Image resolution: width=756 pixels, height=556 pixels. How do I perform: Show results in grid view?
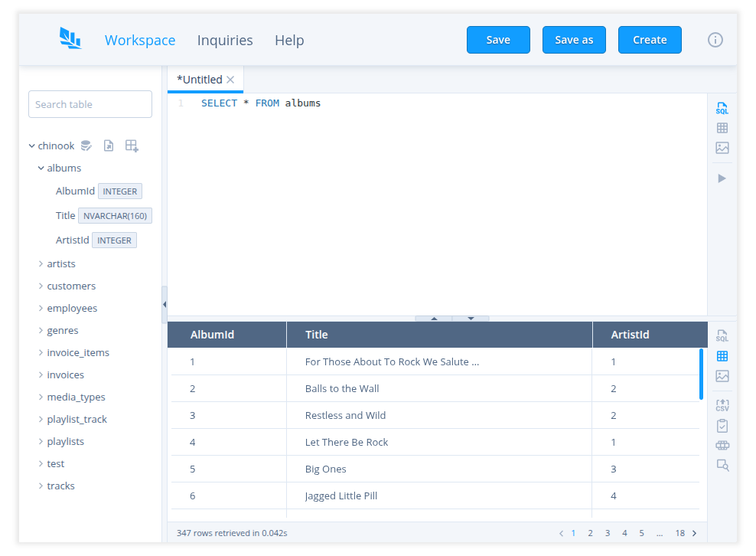tap(722, 355)
